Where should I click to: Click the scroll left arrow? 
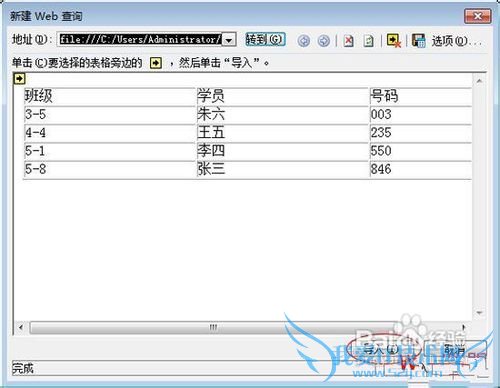21,327
